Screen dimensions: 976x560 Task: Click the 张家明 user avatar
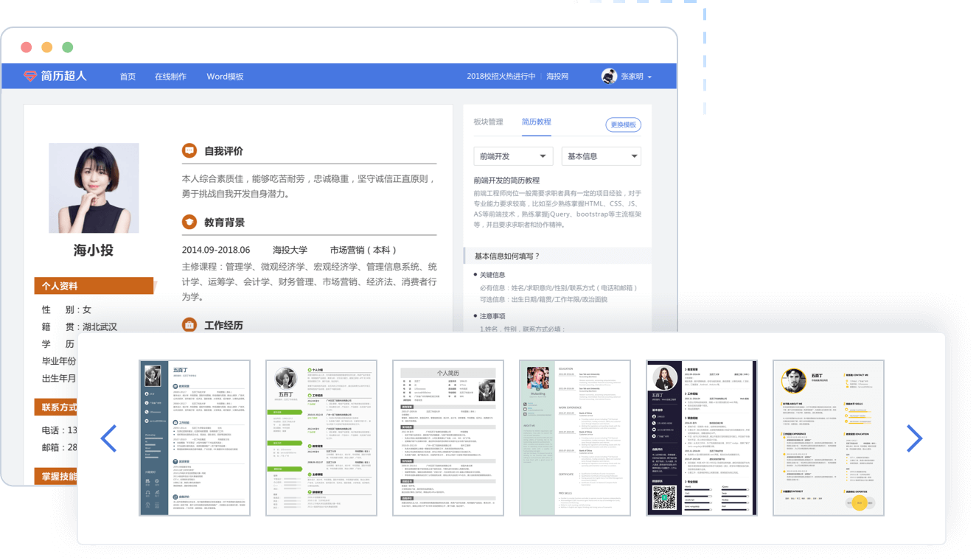[x=609, y=76]
